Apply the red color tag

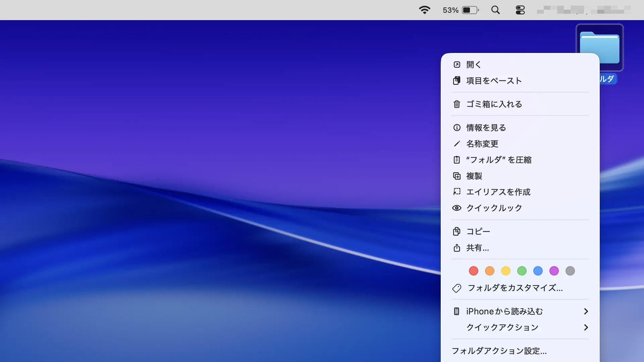tap(473, 271)
